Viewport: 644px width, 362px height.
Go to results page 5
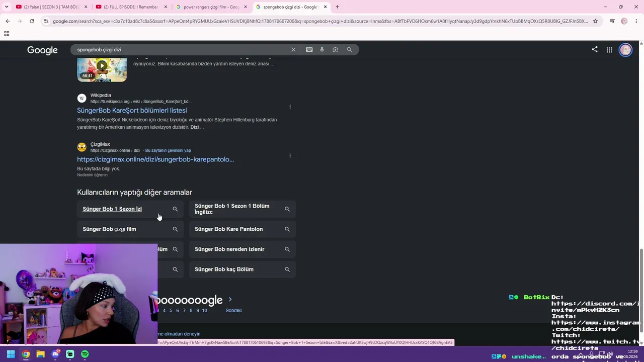click(171, 311)
